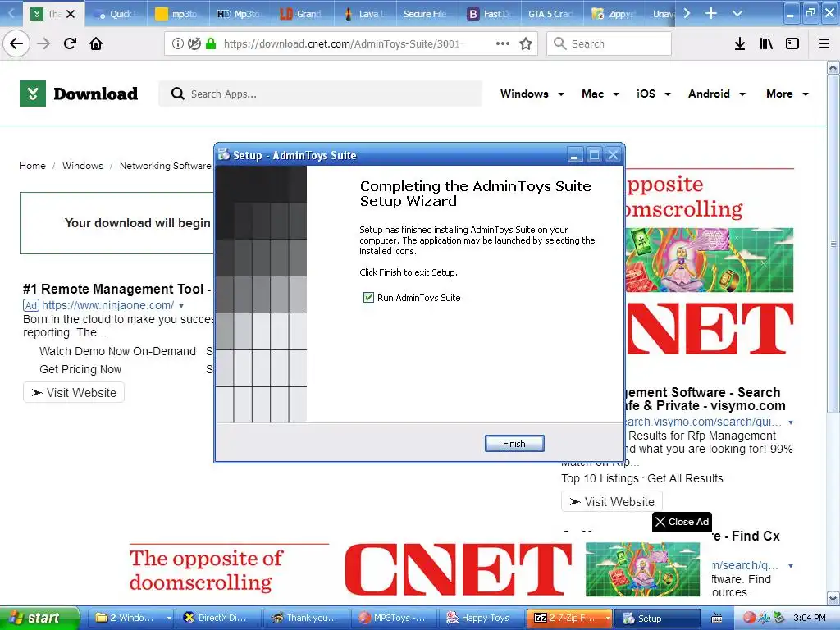Click the site information icon in address bar

pyautogui.click(x=177, y=43)
